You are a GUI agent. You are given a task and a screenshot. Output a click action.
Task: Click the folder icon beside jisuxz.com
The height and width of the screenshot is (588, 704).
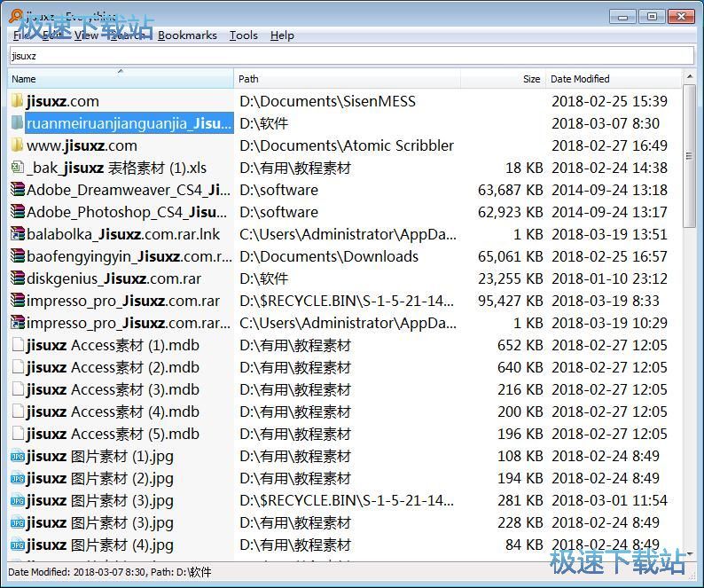click(x=17, y=101)
